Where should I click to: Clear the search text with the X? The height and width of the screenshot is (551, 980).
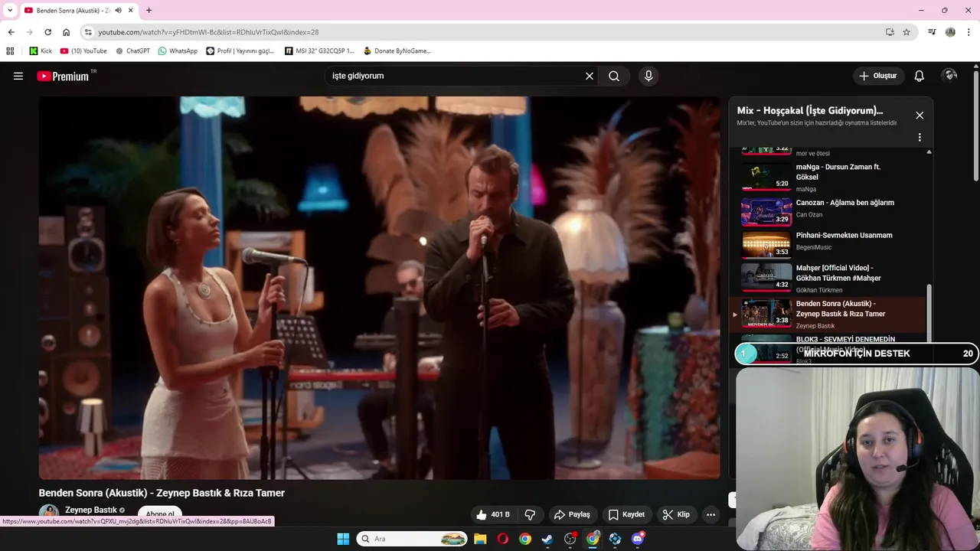(x=590, y=76)
